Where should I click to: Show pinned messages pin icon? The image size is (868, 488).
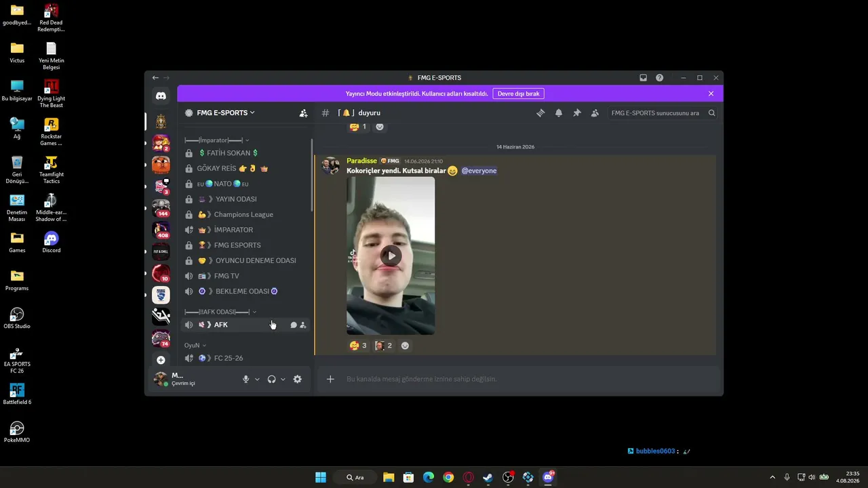pyautogui.click(x=577, y=113)
